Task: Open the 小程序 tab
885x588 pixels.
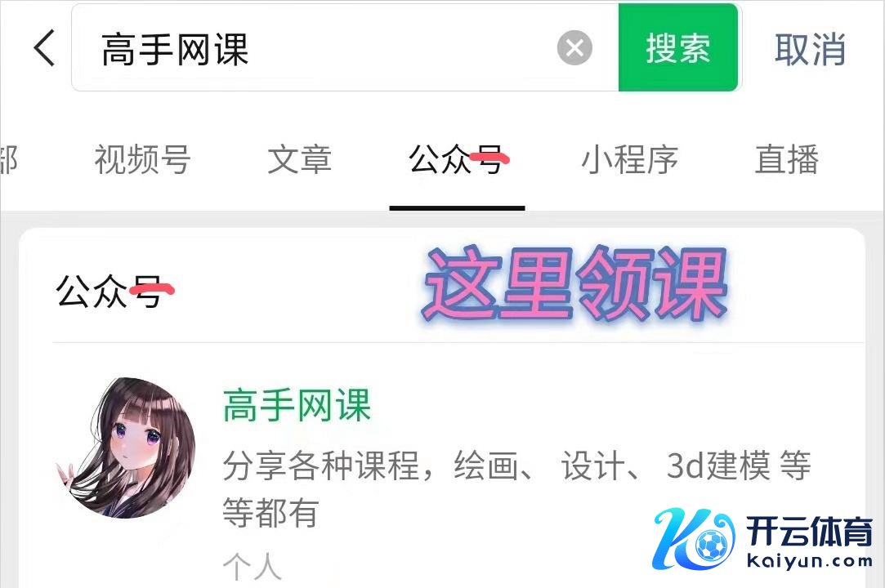Action: click(x=629, y=160)
